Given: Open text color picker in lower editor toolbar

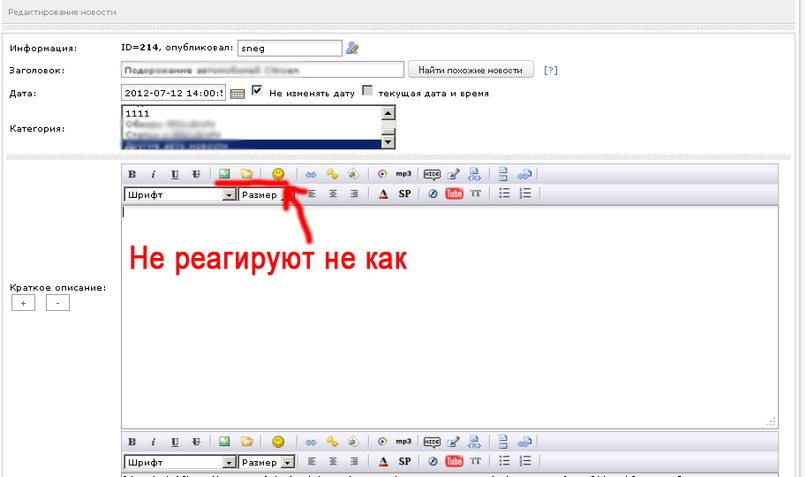Looking at the screenshot, I should [x=383, y=462].
